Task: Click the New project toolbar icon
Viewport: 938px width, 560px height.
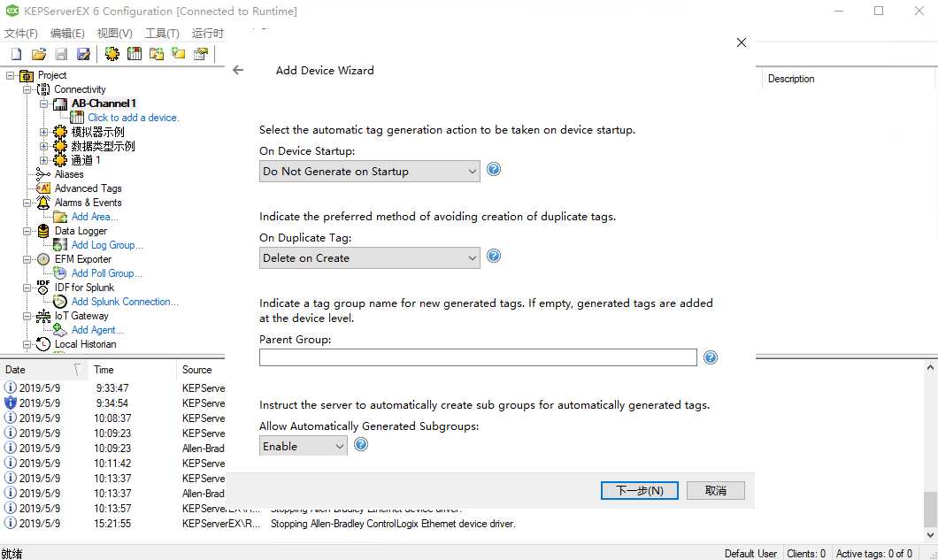Action: pyautogui.click(x=16, y=54)
